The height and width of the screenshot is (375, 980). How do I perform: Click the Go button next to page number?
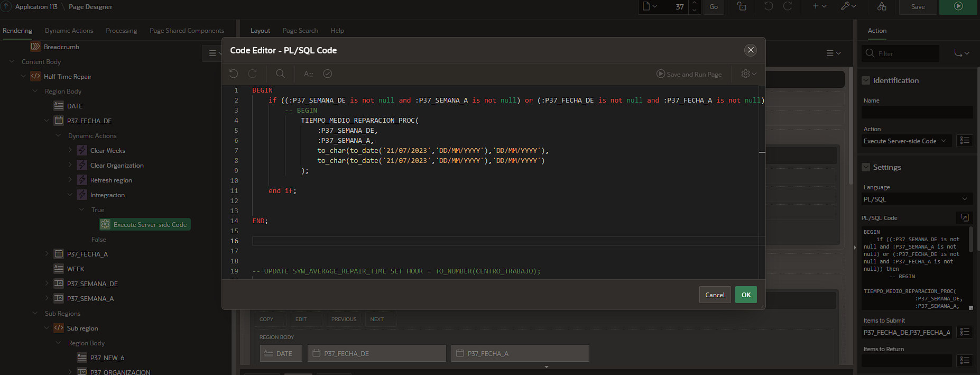pos(714,7)
